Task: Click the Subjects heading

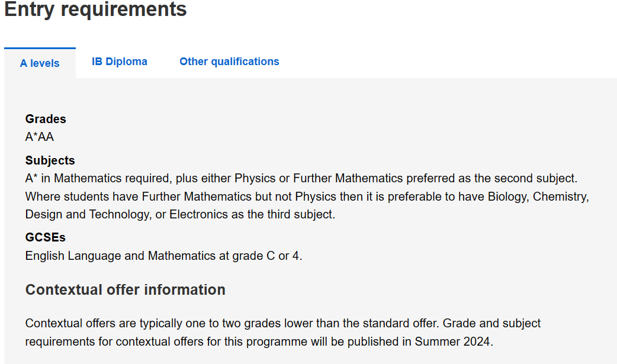Action: [50, 160]
